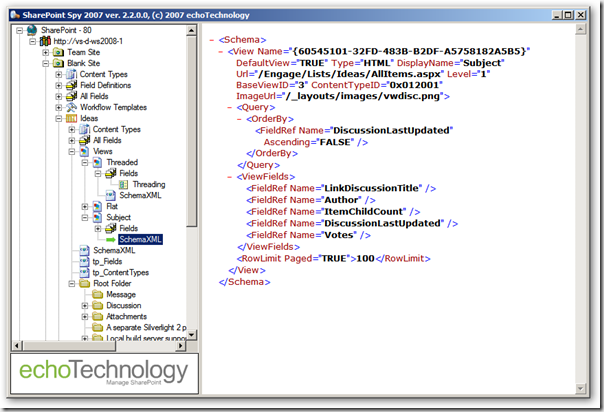Viewport: 604px width, 412px height.
Task: Click the 'Author' field reference
Action: click(x=341, y=200)
